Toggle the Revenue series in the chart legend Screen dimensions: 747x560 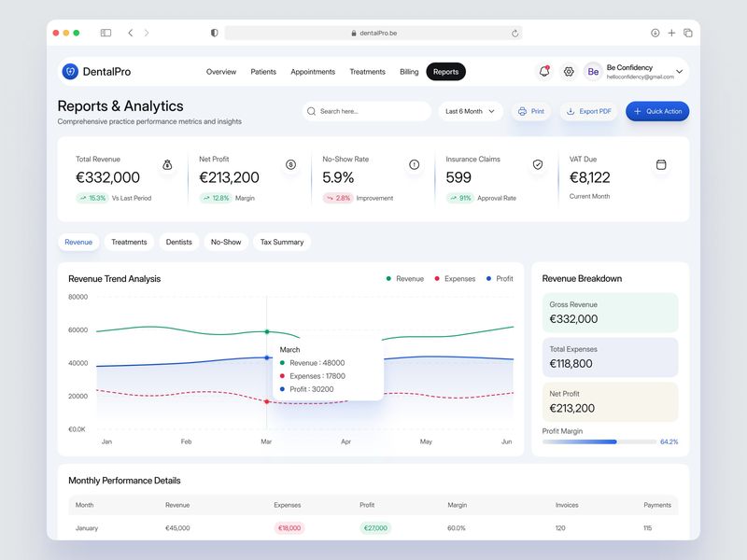click(x=408, y=278)
